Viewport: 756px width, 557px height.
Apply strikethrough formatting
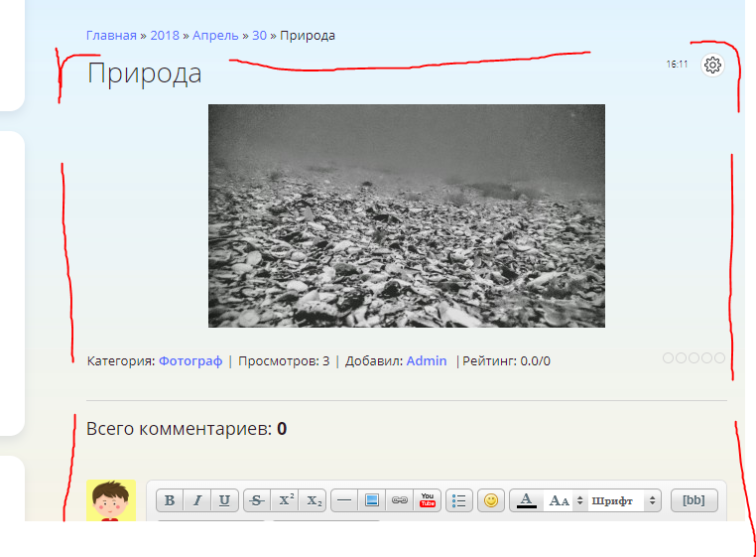click(x=257, y=500)
